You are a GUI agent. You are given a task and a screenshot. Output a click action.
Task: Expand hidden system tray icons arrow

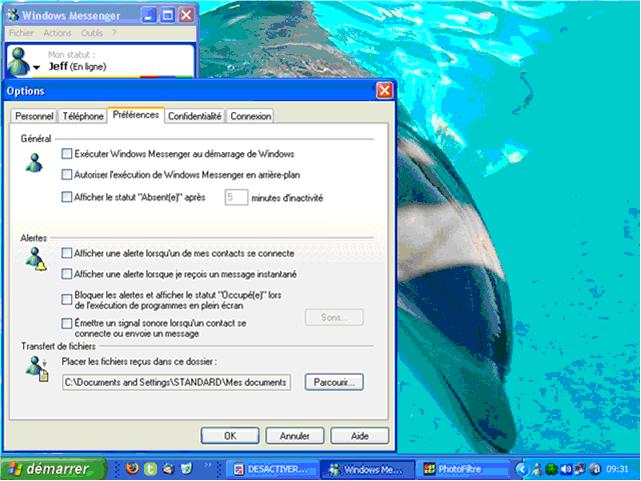[521, 469]
